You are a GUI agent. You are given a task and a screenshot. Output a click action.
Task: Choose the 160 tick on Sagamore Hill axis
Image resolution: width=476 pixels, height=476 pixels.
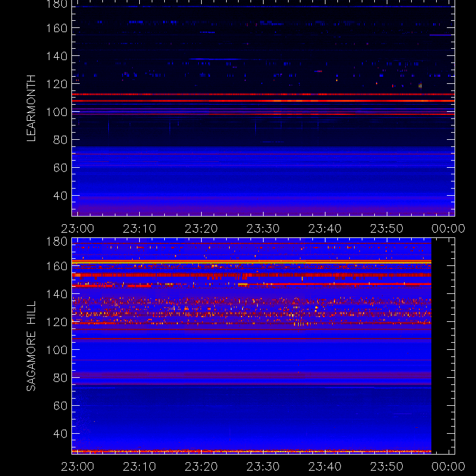click(x=57, y=266)
